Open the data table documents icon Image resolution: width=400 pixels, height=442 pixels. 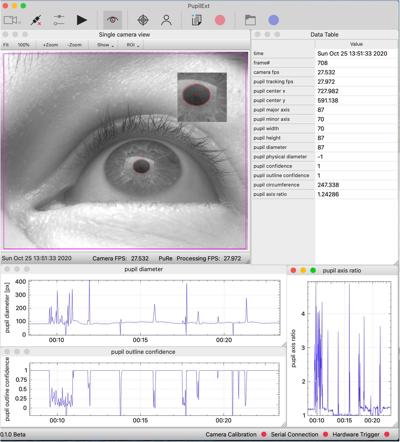197,20
